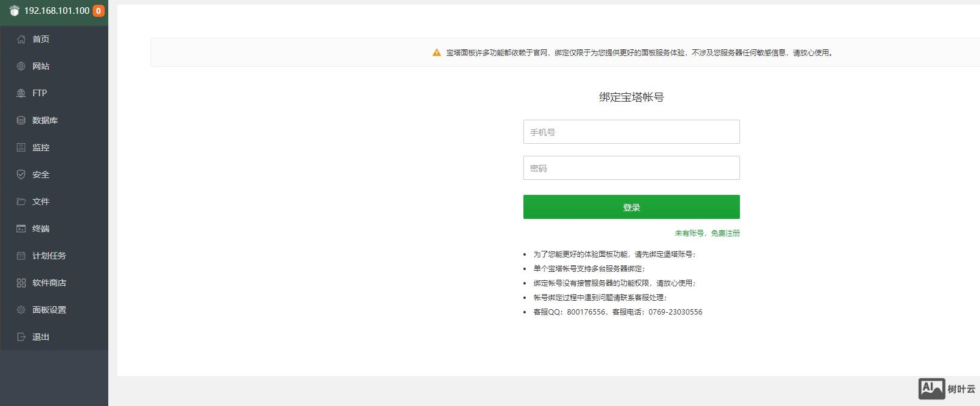Open the 软件商店 menu item
The width and height of the screenshot is (980, 406).
coord(49,283)
